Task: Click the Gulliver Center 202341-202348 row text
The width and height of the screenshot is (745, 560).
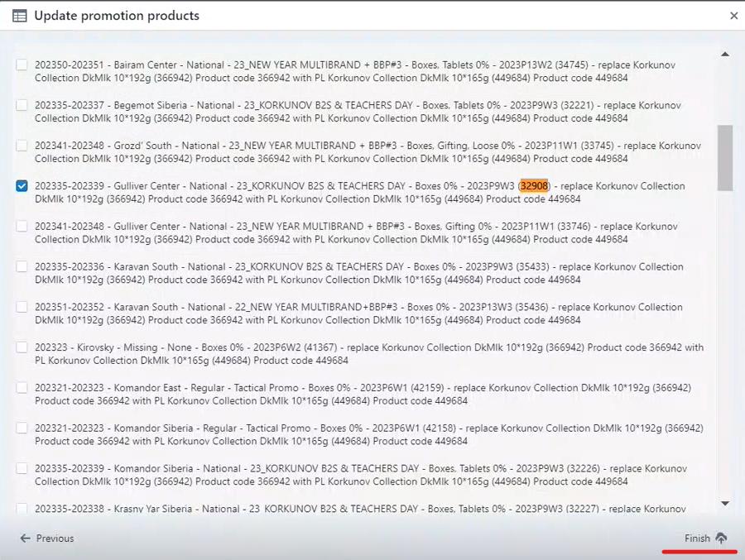Action: tap(356, 232)
